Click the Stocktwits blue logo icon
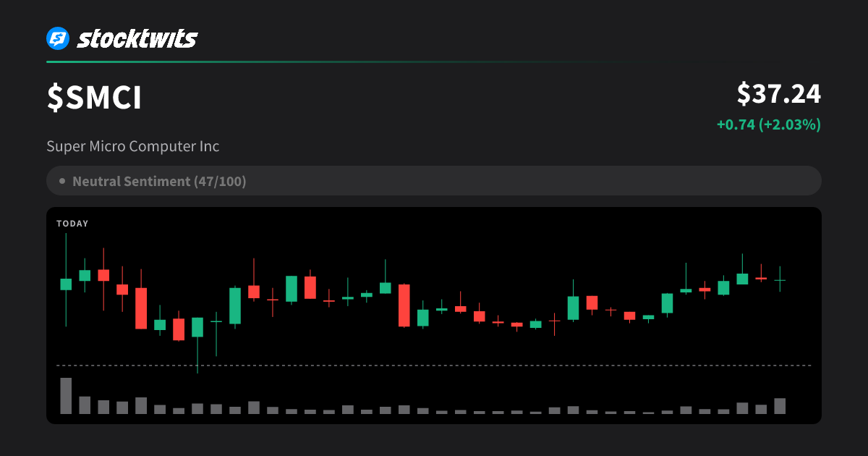This screenshot has height=456, width=868. [x=58, y=38]
